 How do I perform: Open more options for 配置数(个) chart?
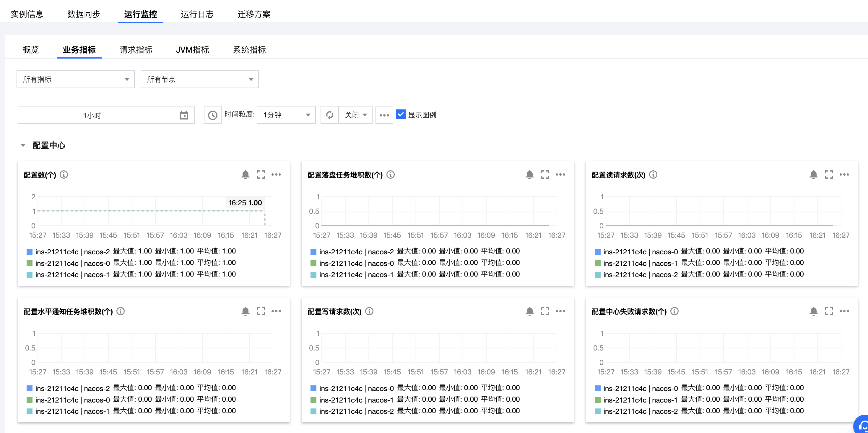pyautogui.click(x=276, y=175)
